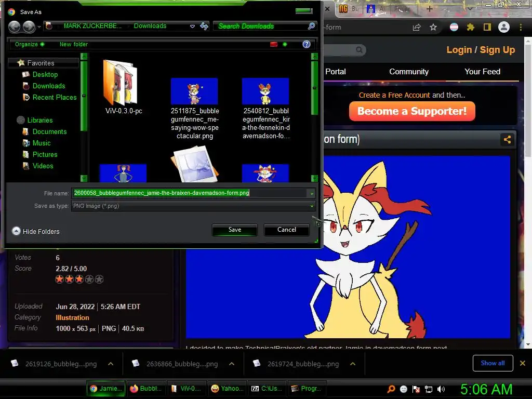Click the network tray icon
Image resolution: width=532 pixels, height=399 pixels.
point(429,389)
